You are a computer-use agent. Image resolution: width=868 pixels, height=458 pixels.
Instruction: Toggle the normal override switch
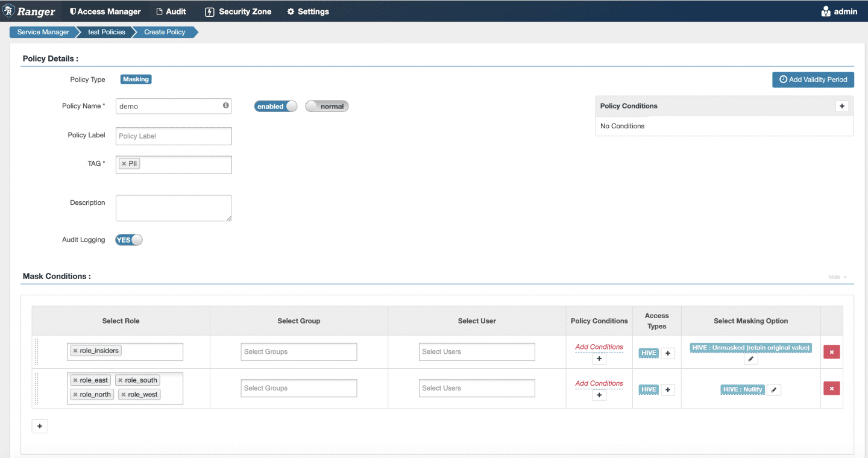[327, 106]
